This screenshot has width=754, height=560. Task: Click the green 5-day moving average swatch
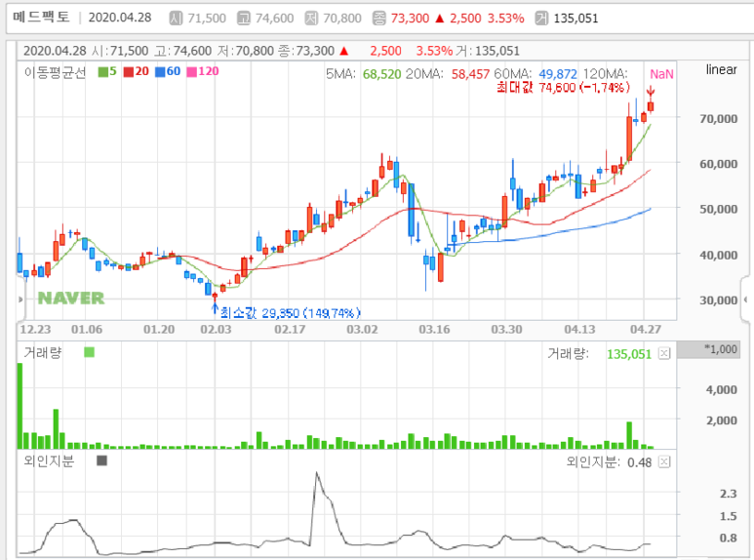coord(102,71)
